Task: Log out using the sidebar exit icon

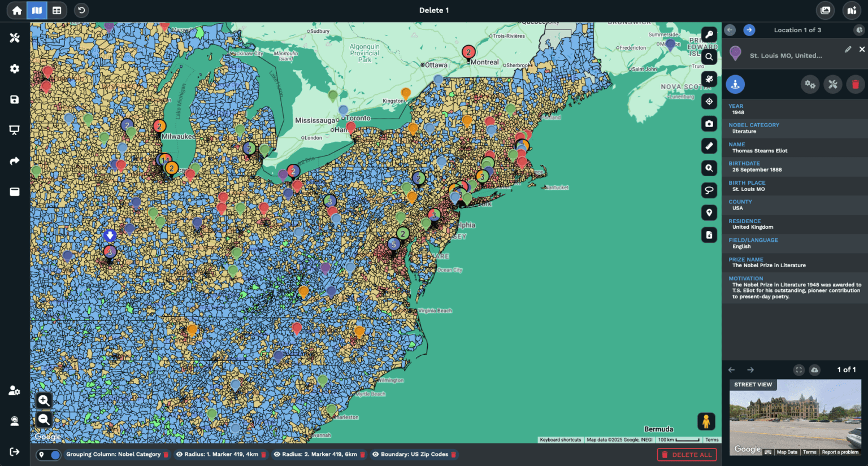Action: pos(15,451)
